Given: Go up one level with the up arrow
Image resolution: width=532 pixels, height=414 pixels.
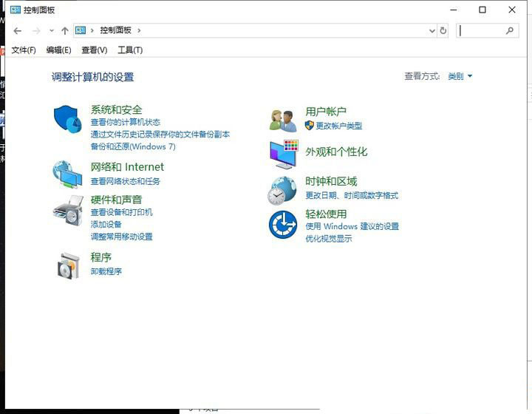Looking at the screenshot, I should pos(65,31).
